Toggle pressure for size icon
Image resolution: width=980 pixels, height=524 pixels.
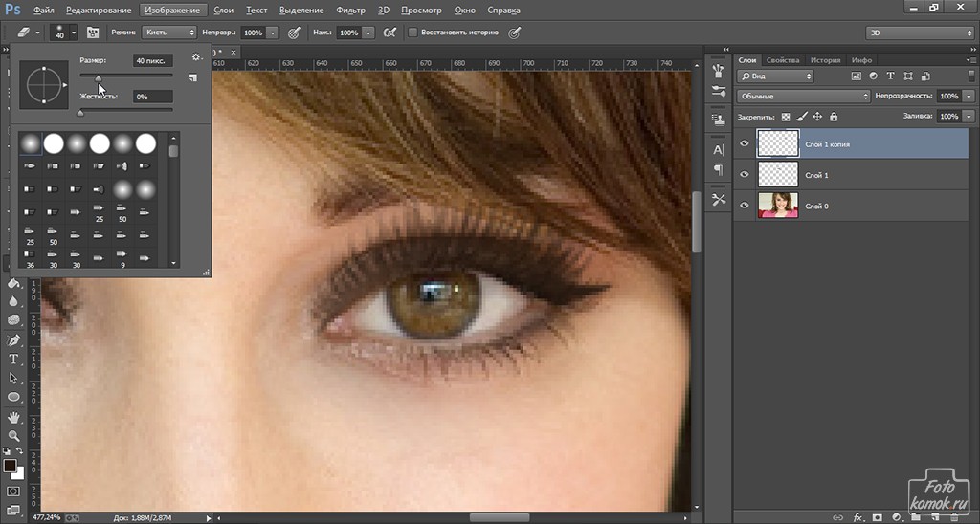coord(514,33)
